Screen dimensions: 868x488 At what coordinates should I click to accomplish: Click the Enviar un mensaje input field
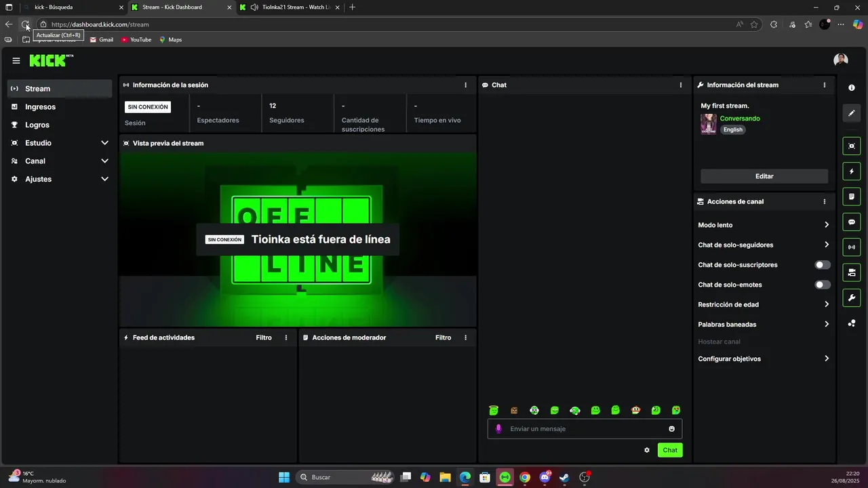(585, 428)
